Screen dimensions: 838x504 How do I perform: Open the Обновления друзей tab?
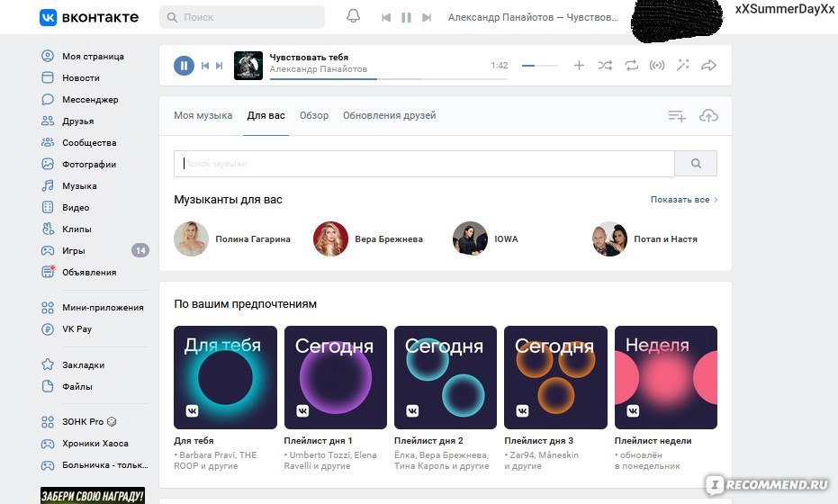tap(389, 115)
